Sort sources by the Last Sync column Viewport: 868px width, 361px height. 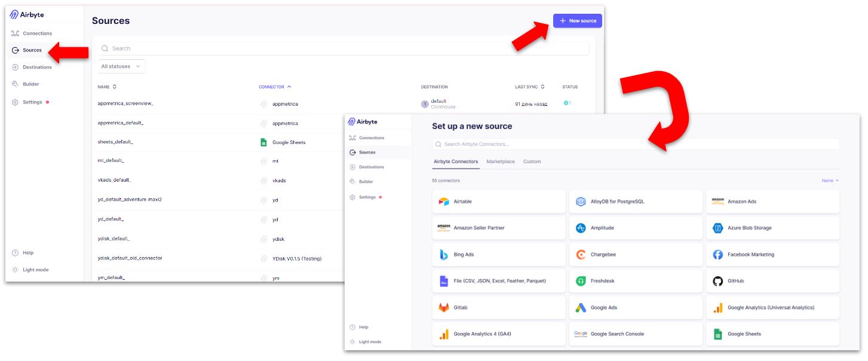pos(529,87)
